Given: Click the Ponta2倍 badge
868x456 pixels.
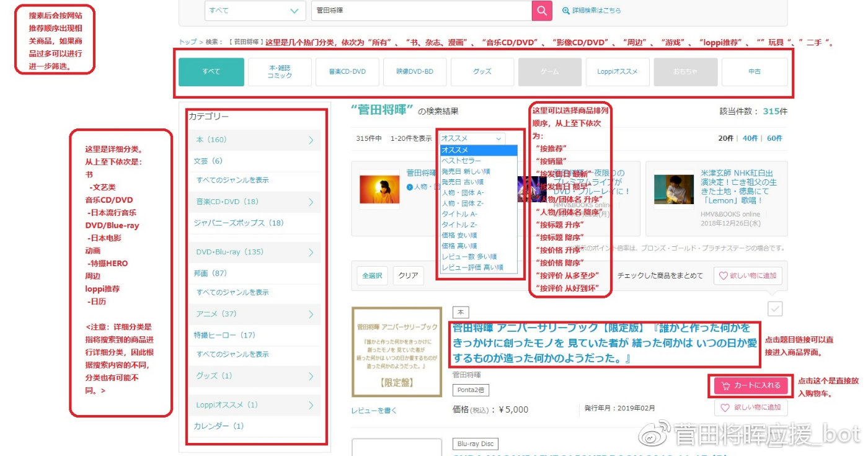Looking at the screenshot, I should [471, 390].
